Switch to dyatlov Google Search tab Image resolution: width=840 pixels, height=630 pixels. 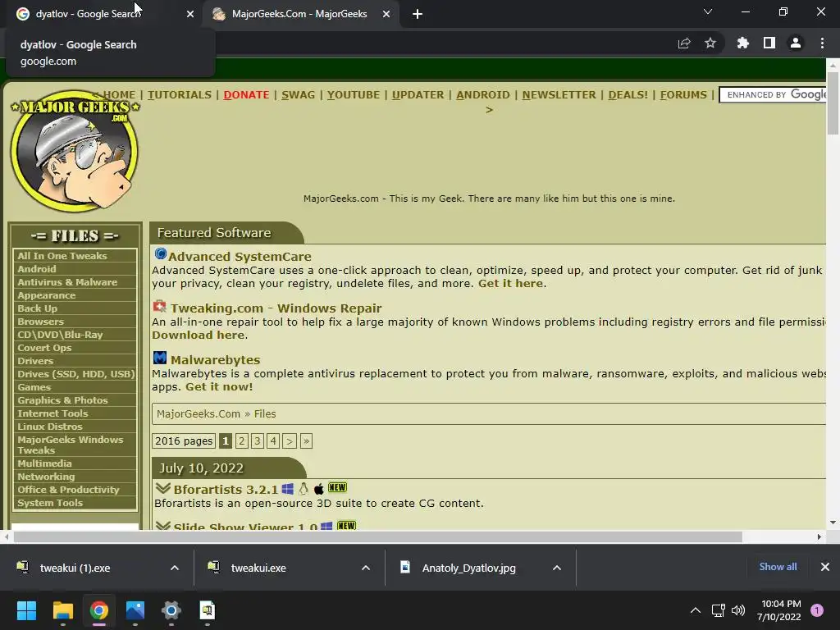pos(105,14)
